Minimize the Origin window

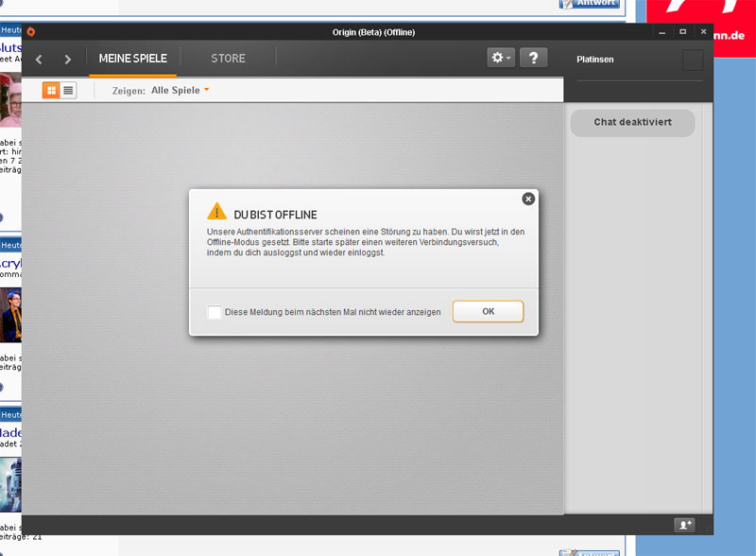click(662, 32)
